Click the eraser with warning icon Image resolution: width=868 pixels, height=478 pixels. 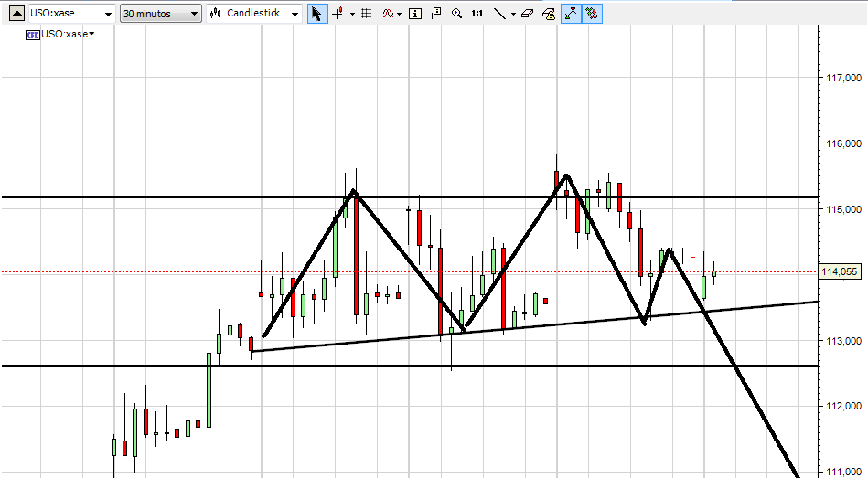[549, 14]
